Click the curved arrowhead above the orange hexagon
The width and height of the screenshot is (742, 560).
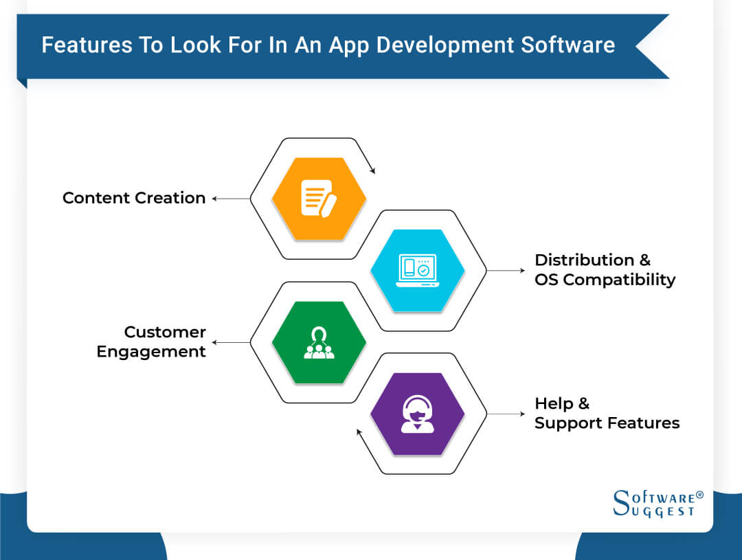(372, 170)
